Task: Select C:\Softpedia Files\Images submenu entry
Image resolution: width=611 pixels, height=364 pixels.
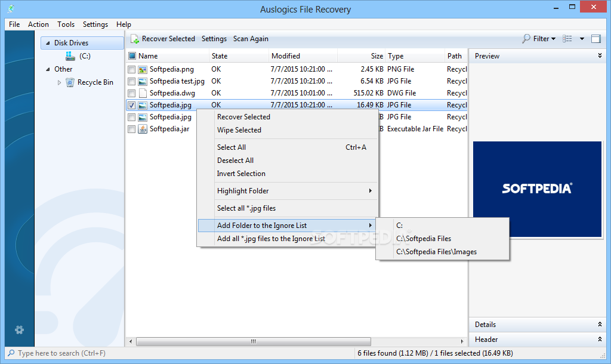Action: tap(442, 252)
